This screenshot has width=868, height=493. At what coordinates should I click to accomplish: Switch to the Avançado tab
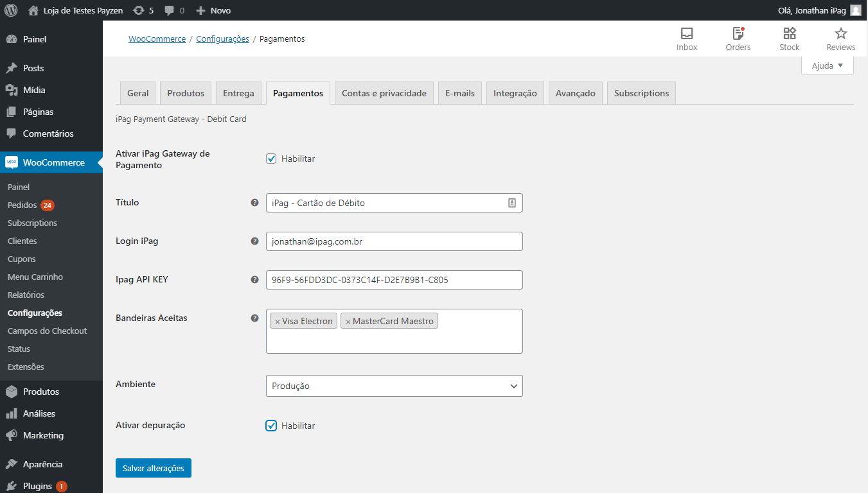point(576,93)
